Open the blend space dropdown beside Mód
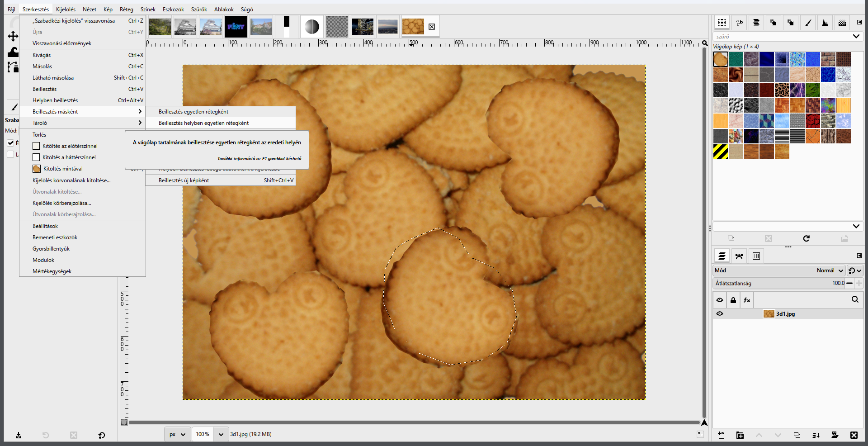The image size is (868, 446). [x=855, y=270]
